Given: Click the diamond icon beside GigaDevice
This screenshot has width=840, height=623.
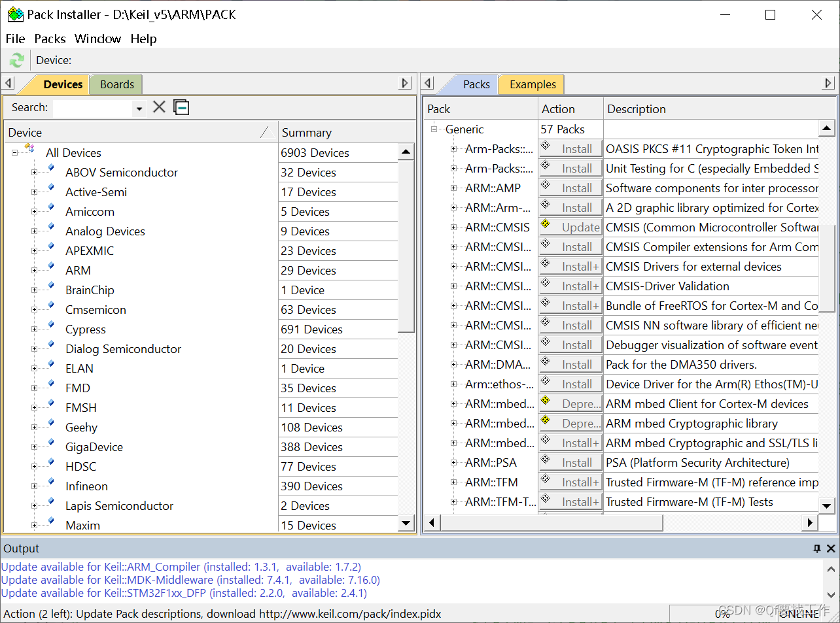Looking at the screenshot, I should 51,444.
